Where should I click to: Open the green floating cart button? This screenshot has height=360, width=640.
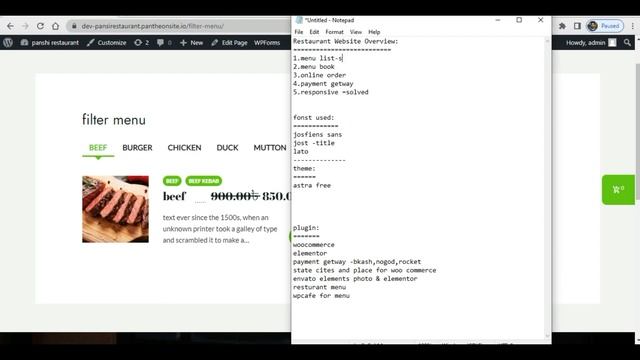tap(618, 190)
